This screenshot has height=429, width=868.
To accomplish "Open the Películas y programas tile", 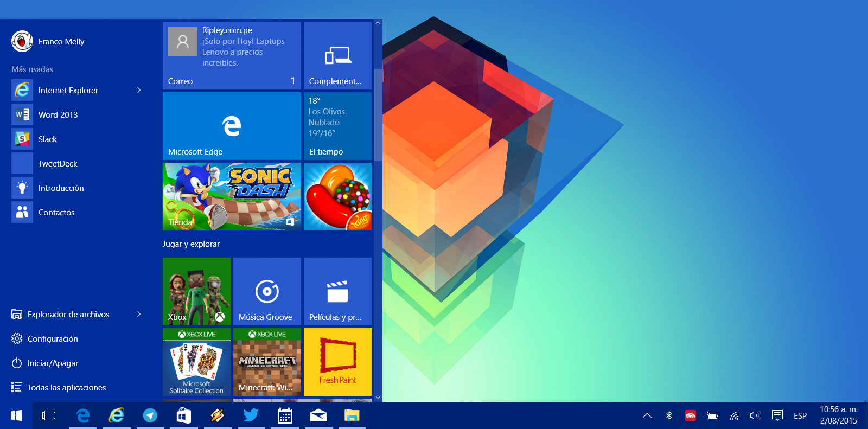I will click(x=337, y=291).
